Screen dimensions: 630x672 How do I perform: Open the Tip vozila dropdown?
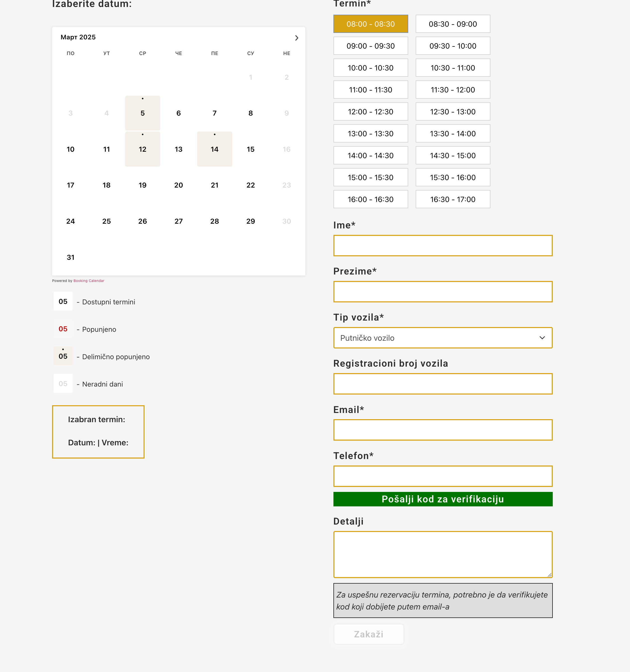[x=443, y=338]
